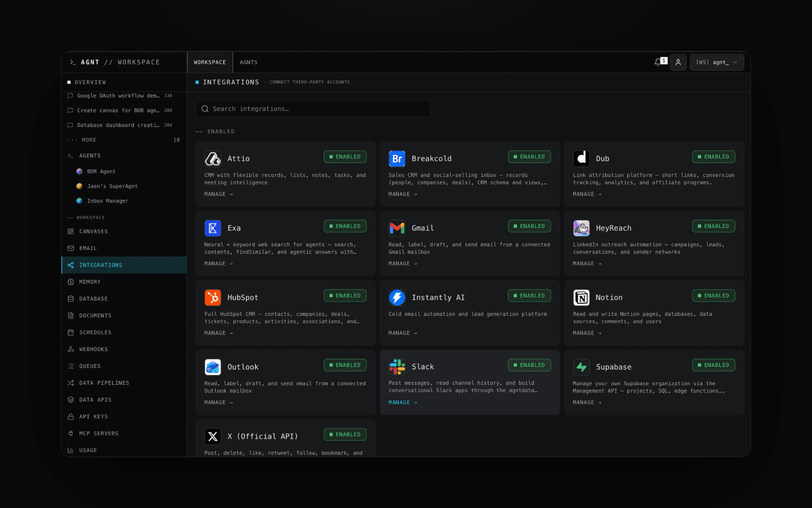This screenshot has height=508, width=812.
Task: Click the Breakcold logo icon
Action: coord(397,158)
